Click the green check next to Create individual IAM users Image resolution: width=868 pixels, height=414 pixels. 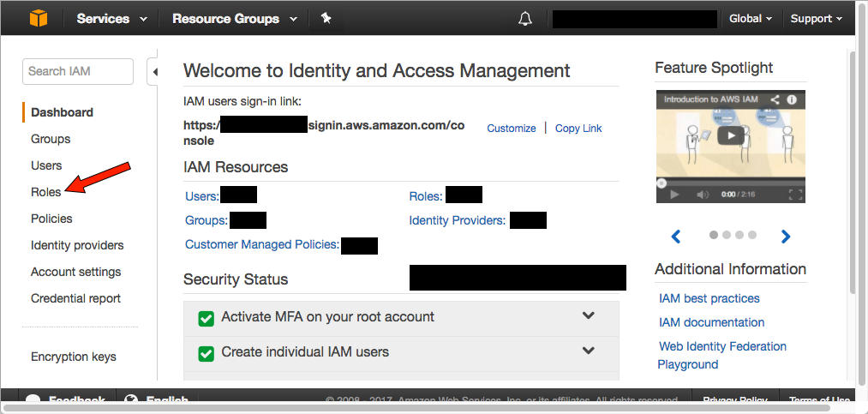(206, 353)
